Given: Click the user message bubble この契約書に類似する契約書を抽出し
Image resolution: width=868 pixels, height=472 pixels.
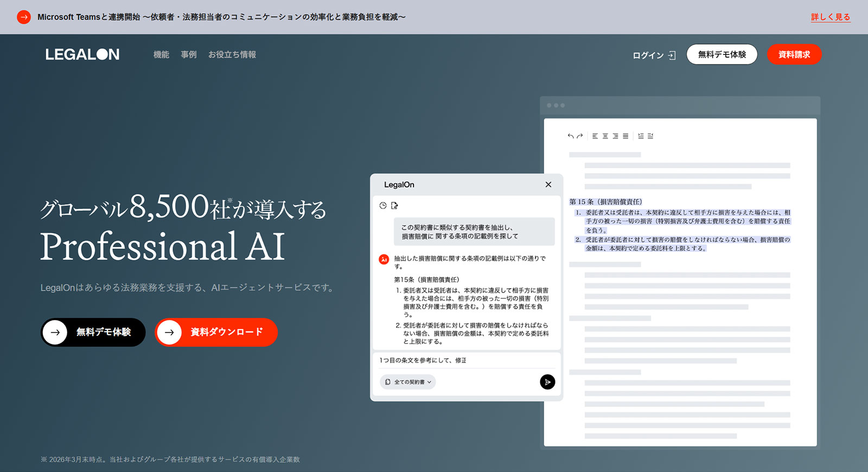Looking at the screenshot, I should point(474,232).
